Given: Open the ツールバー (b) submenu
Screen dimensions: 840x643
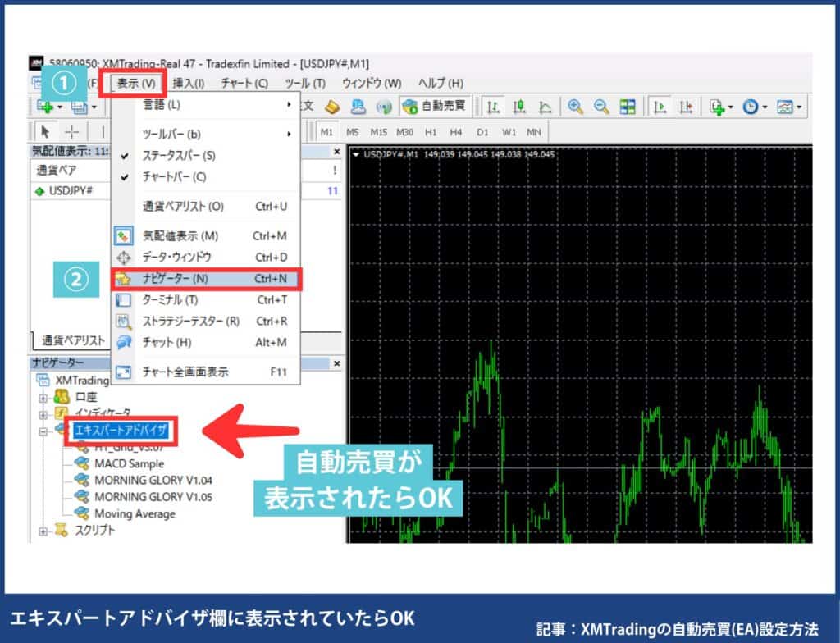Looking at the screenshot, I should tap(206, 134).
